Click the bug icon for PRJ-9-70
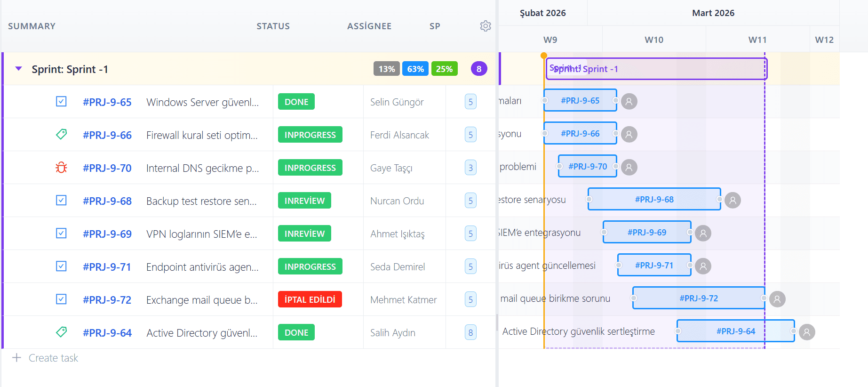This screenshot has height=387, width=868. coord(61,168)
